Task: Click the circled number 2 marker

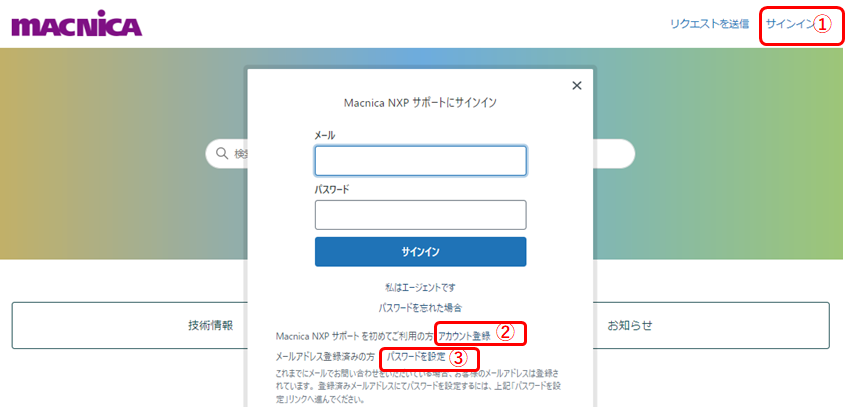Action: pyautogui.click(x=505, y=332)
